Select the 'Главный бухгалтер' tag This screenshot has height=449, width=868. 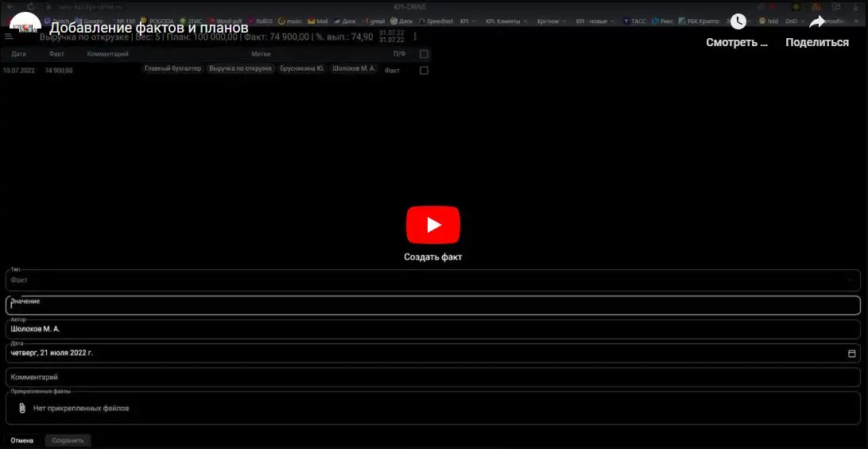pos(172,68)
